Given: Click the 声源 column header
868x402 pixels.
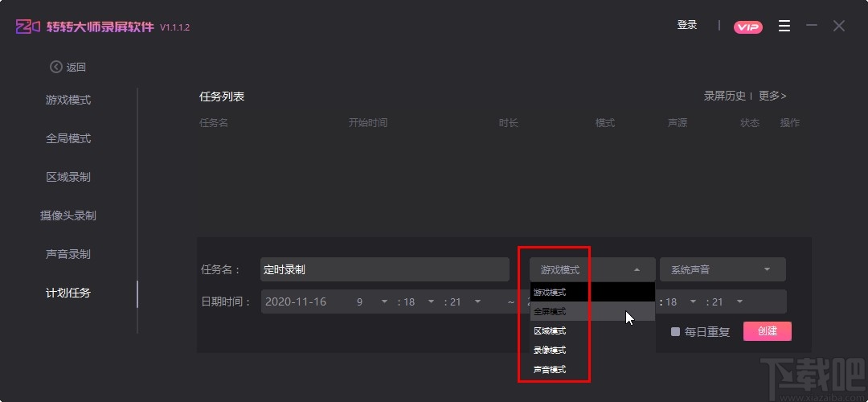Looking at the screenshot, I should [x=678, y=123].
